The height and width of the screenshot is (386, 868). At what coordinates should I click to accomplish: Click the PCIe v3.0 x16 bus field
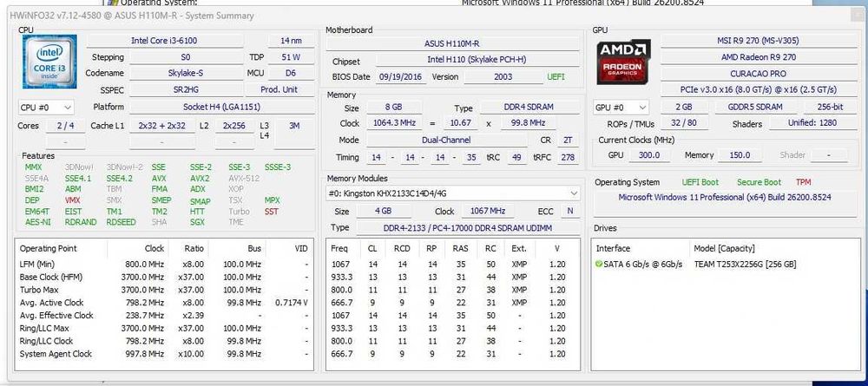[x=758, y=89]
